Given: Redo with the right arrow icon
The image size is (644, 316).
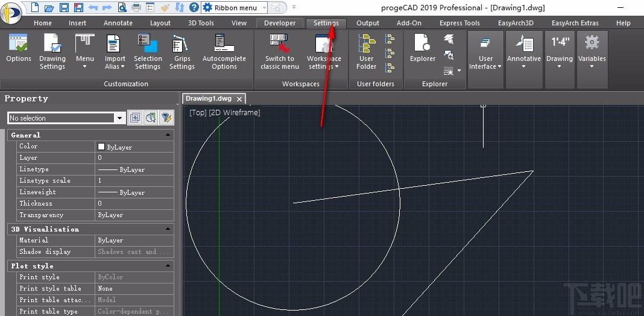Looking at the screenshot, I should point(107,7).
